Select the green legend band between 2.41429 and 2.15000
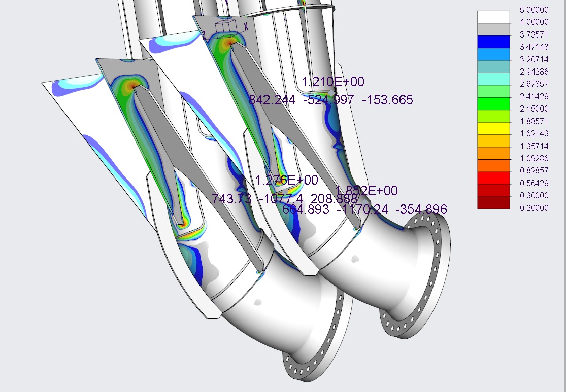The height and width of the screenshot is (392, 566). point(493,104)
